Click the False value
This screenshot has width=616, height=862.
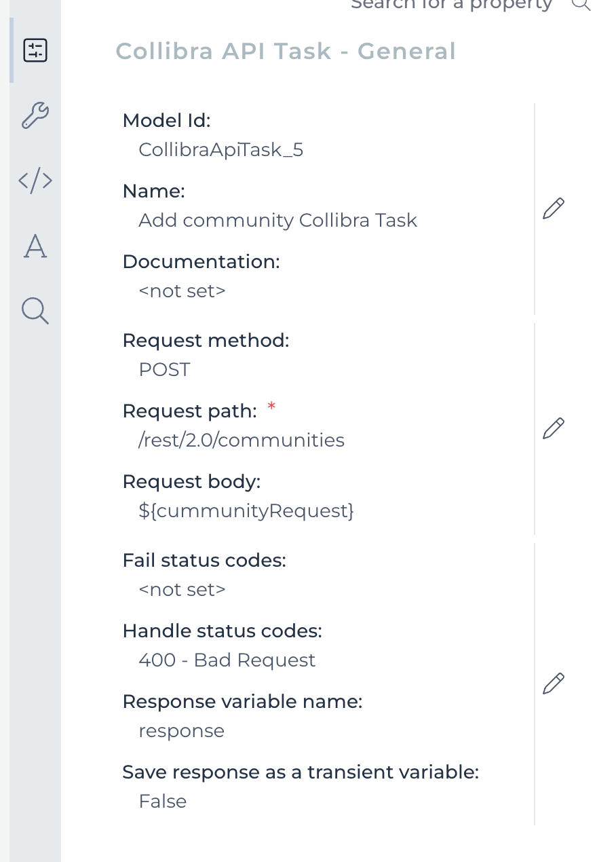163,801
